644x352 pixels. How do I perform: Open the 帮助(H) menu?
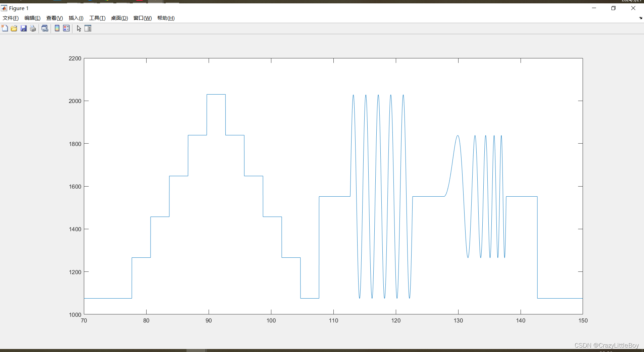click(x=166, y=18)
